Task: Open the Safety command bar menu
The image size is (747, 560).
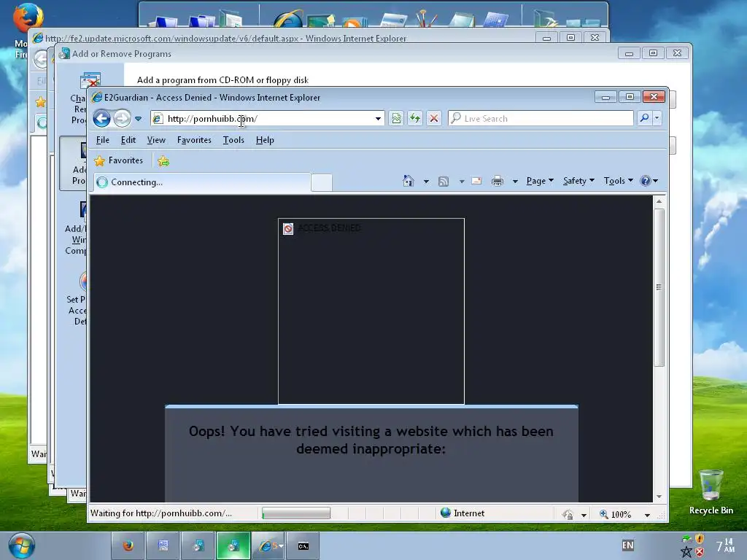Action: coord(578,181)
